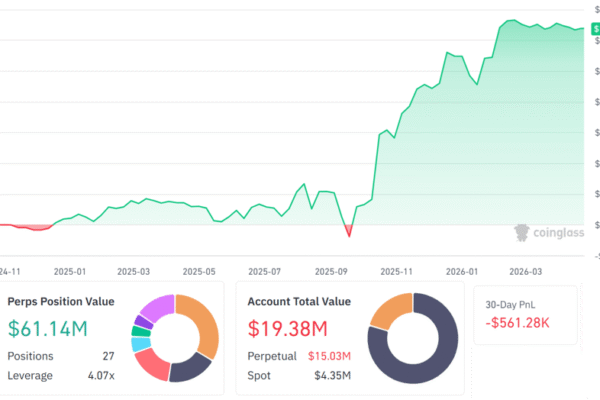Click the Leverage 4.07x row
Viewport: 600px width, 400px height.
[x=61, y=376]
